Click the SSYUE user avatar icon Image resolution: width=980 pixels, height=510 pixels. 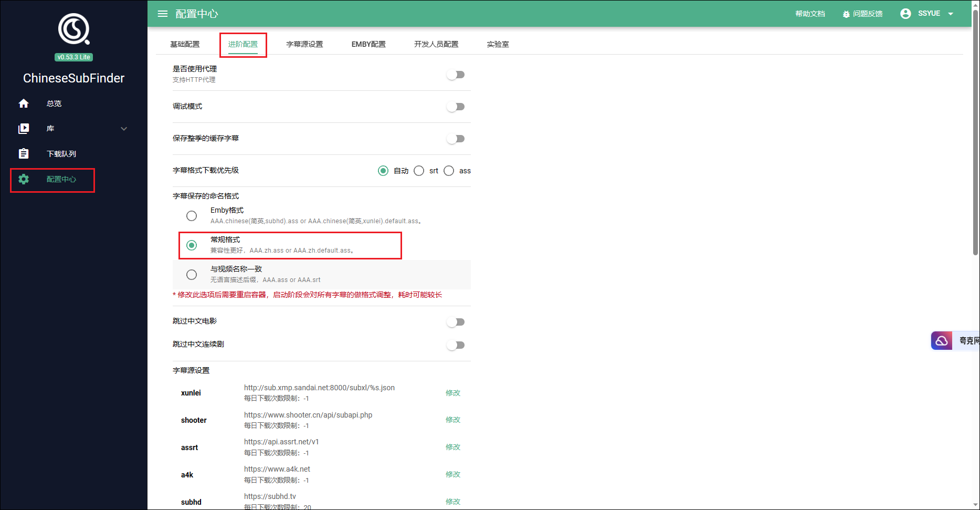point(905,14)
